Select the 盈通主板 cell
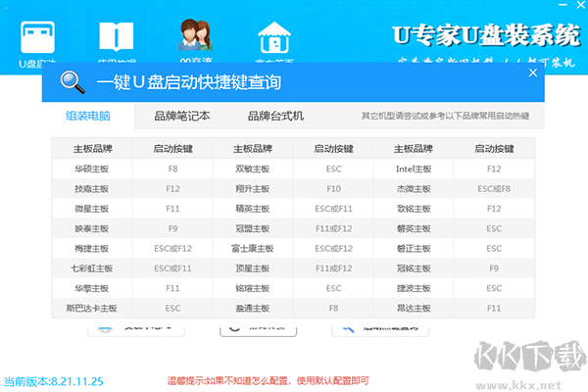588x392 pixels. 253,308
